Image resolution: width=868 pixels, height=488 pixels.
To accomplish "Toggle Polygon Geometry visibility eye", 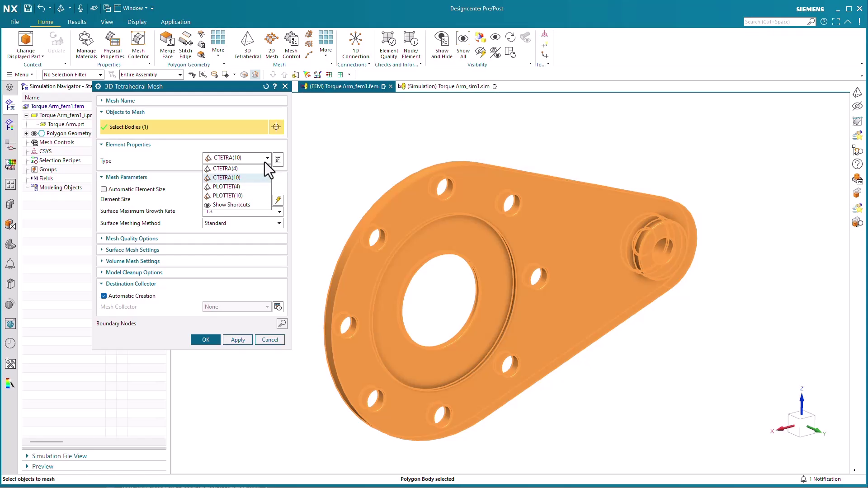I will [x=34, y=133].
